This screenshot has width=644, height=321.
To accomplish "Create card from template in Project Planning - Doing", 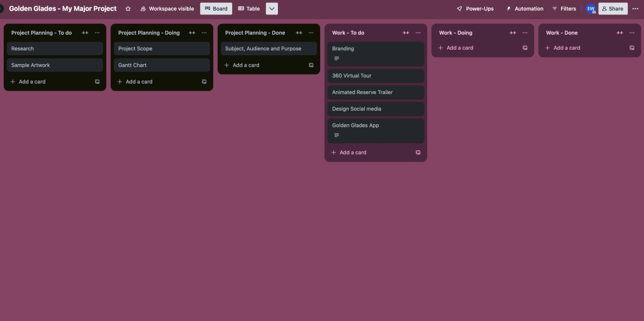I will [204, 82].
